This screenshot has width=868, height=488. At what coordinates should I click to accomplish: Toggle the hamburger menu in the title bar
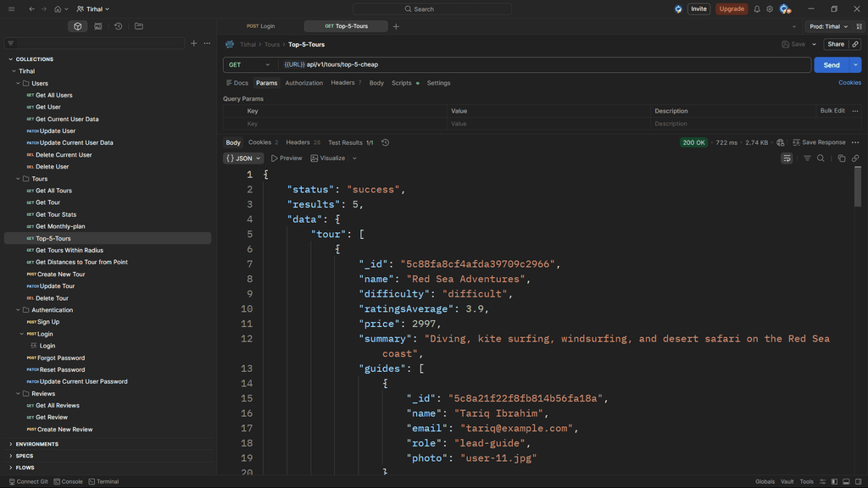click(11, 9)
